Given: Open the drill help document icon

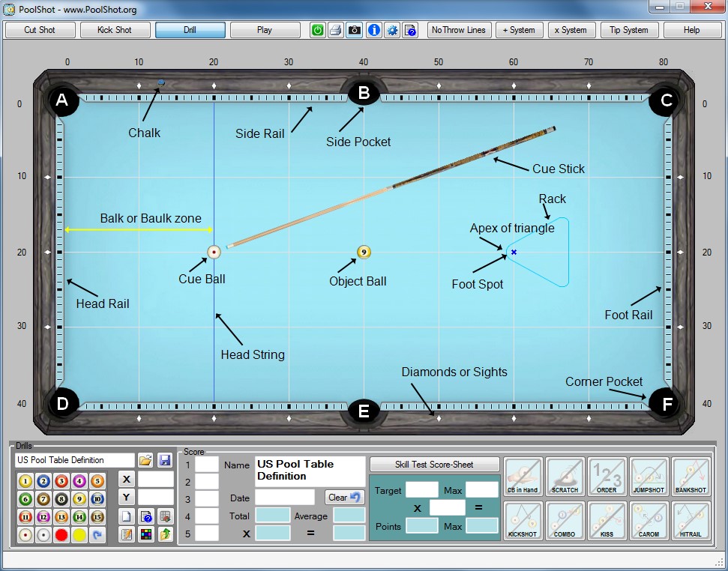Looking at the screenshot, I should (x=145, y=516).
